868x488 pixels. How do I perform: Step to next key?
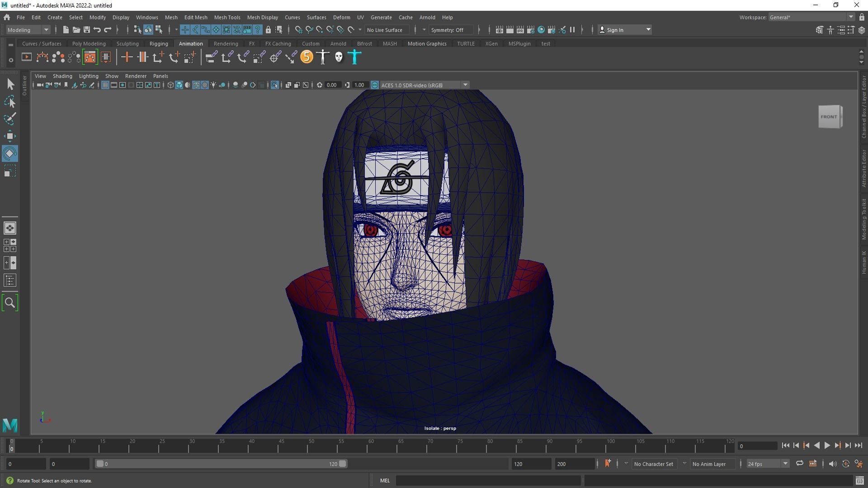837,446
